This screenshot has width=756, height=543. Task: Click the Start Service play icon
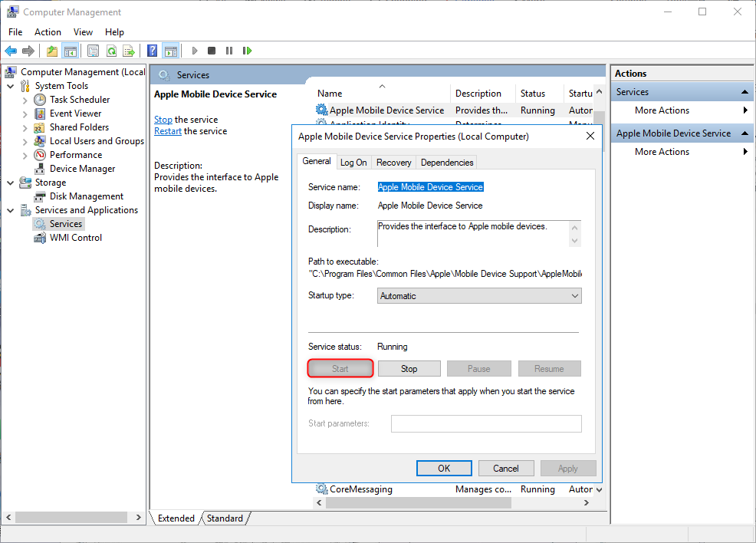pyautogui.click(x=195, y=51)
